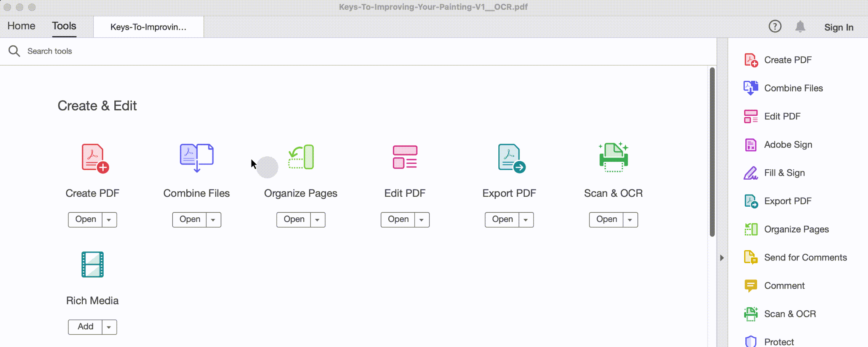Open the Organize Pages tool button
868x347 pixels.
[294, 220]
